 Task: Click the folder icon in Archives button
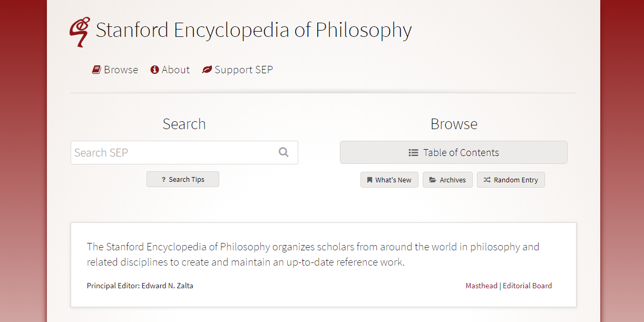[x=433, y=180]
